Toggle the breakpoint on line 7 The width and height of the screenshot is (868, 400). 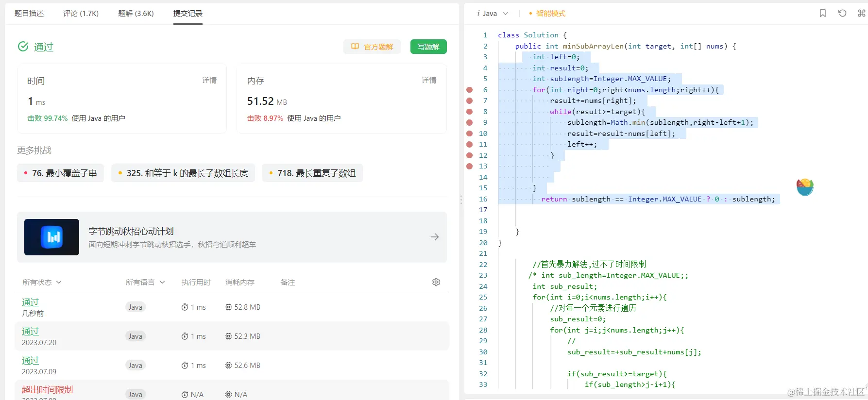tap(469, 100)
